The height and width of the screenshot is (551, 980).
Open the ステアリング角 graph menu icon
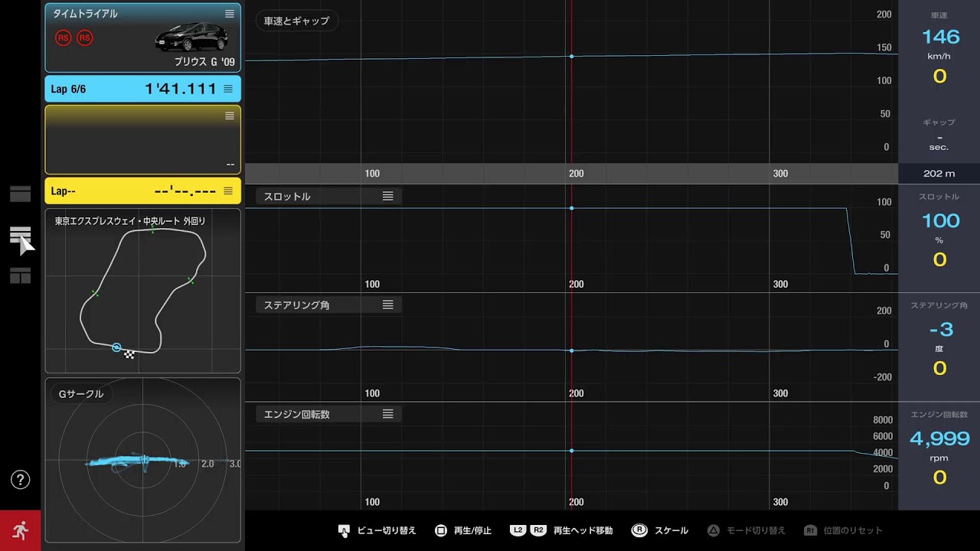[388, 305]
